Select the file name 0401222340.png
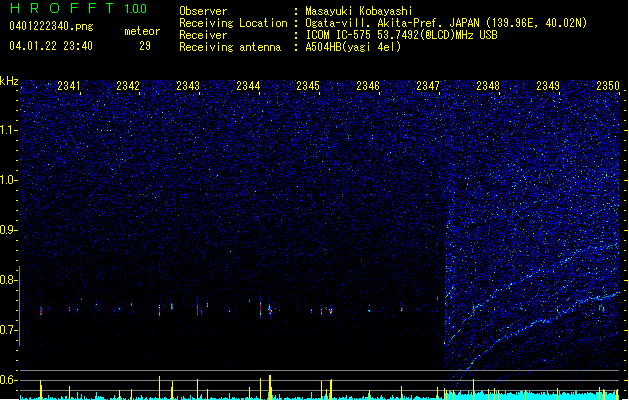Image resolution: width=629 pixels, height=400 pixels. tap(51, 27)
